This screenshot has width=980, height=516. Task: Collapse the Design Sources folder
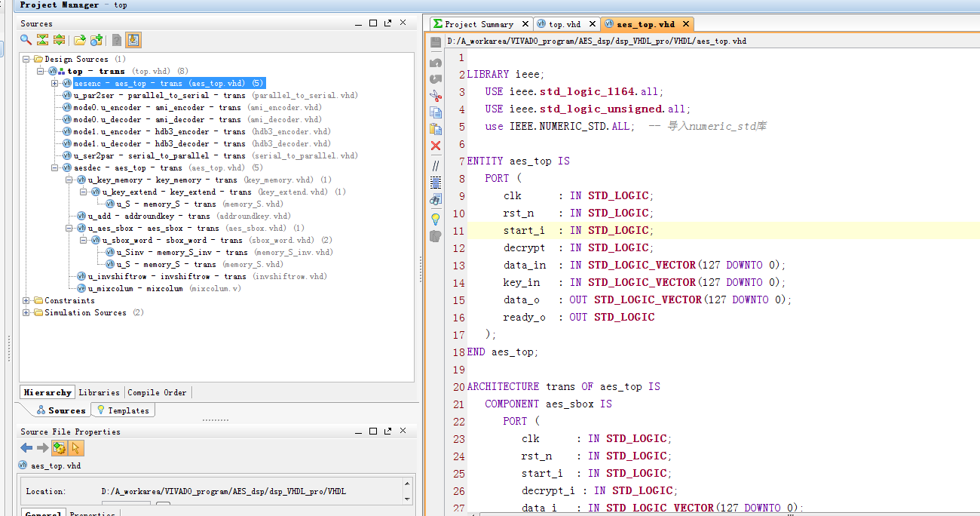click(26, 59)
